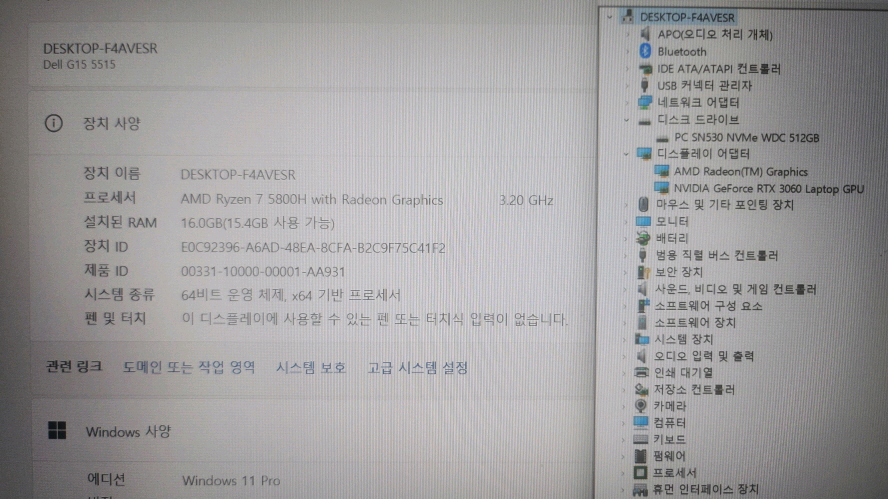Select PC SN530 NVMe WDC 512GB drive
The image size is (888, 499).
[x=746, y=137]
